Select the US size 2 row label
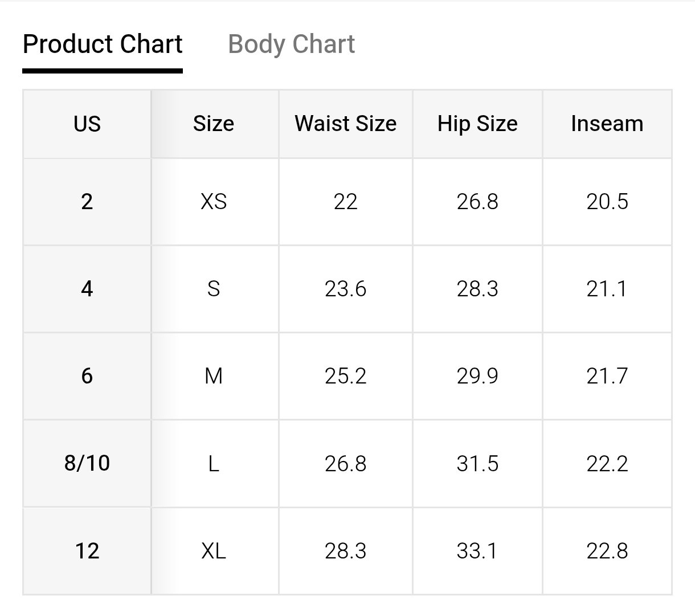This screenshot has height=616, width=695. (87, 202)
